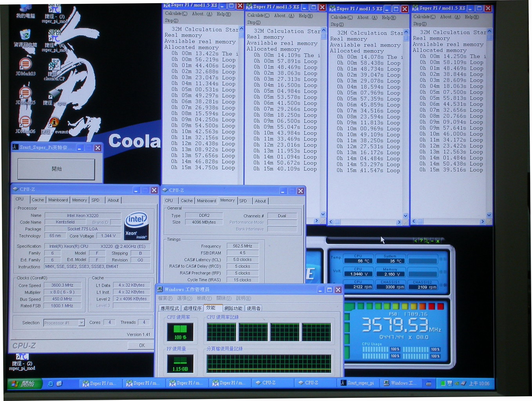The width and height of the screenshot is (532, 401).
Task: Switch to 使用者 tab in Task Manager
Action: pos(254,308)
